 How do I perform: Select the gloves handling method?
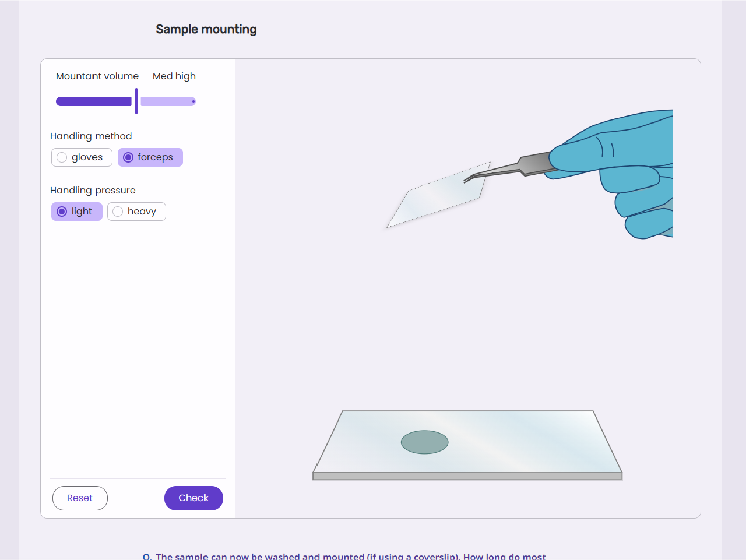pos(82,157)
